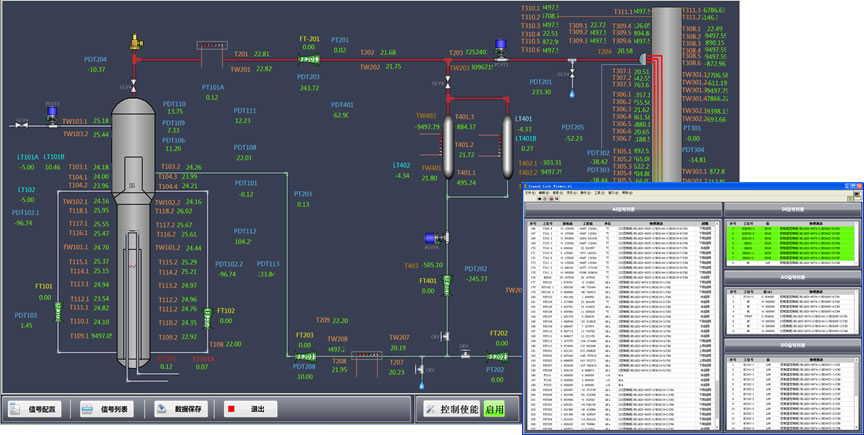Image resolution: width=864 pixels, height=435 pixels.
Task: Click the heater symbol left of T201
Action: [213, 46]
